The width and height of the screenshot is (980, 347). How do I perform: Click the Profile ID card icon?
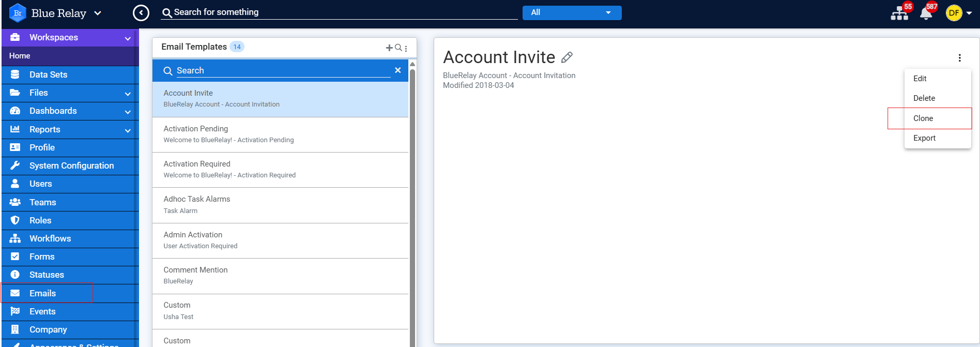(x=15, y=147)
